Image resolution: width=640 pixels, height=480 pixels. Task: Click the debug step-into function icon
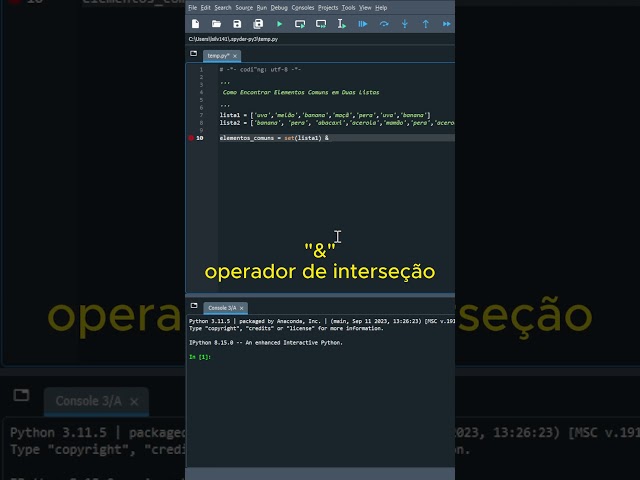click(404, 24)
